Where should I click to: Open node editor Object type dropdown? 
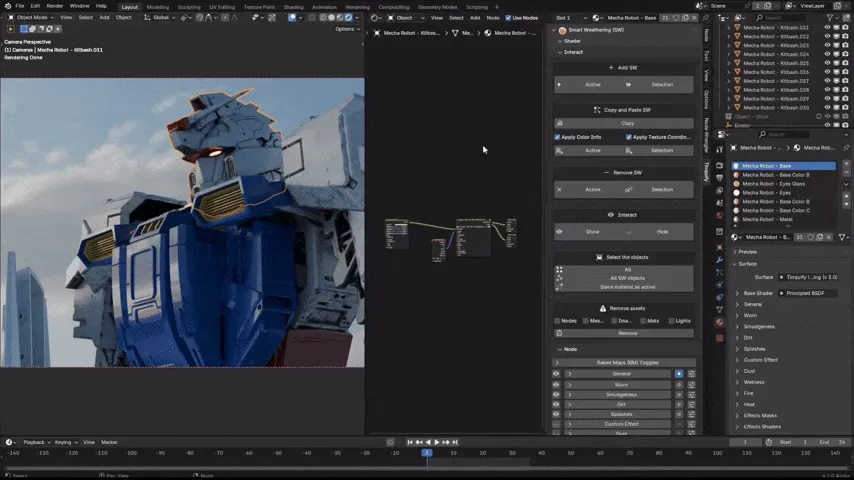click(x=405, y=17)
